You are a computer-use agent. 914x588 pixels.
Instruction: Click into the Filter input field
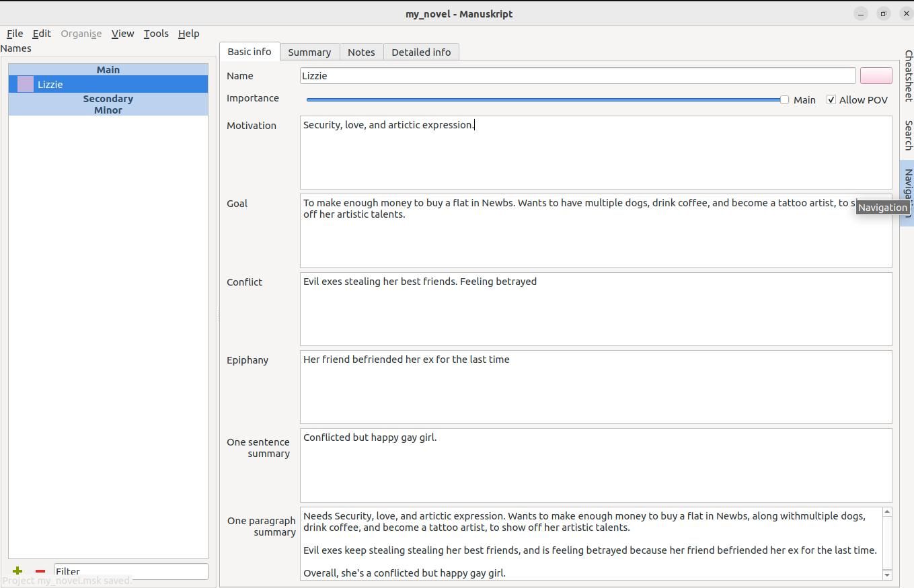coord(131,571)
